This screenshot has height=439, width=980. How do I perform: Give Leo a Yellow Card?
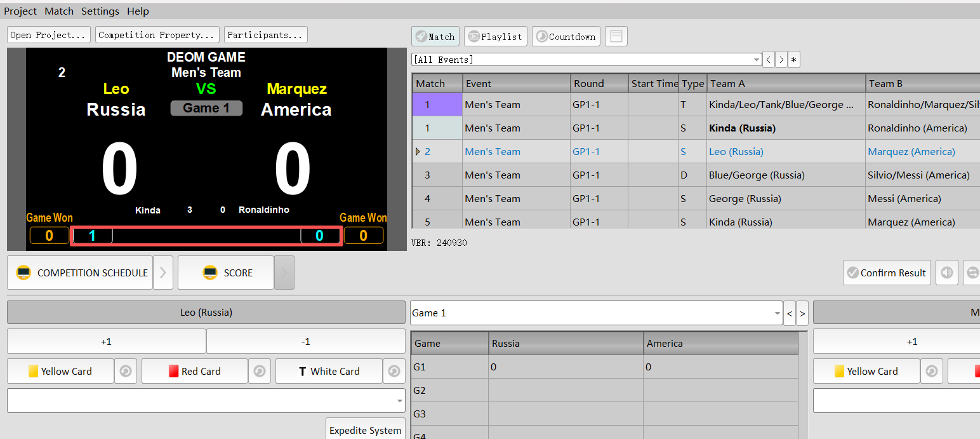60,371
